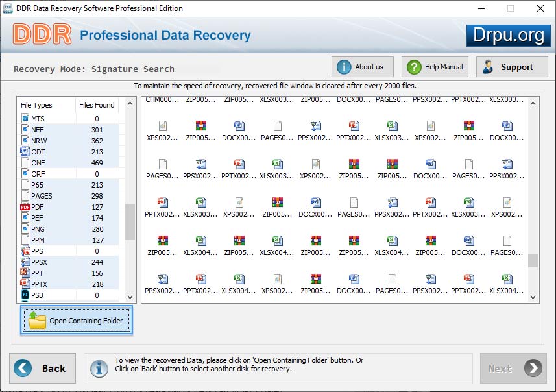Image resolution: width=556 pixels, height=392 pixels.
Task: Select the XPS002 file icon beneath the CHM000 label
Action: (162, 125)
